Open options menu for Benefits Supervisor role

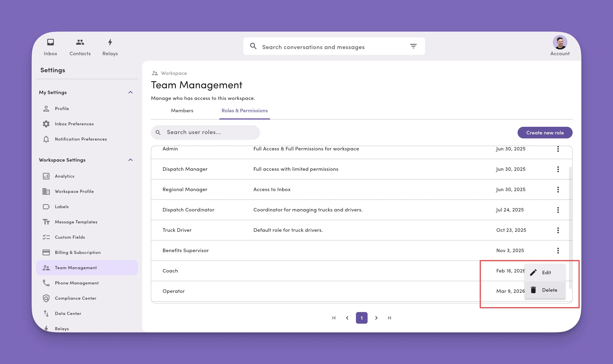click(558, 251)
